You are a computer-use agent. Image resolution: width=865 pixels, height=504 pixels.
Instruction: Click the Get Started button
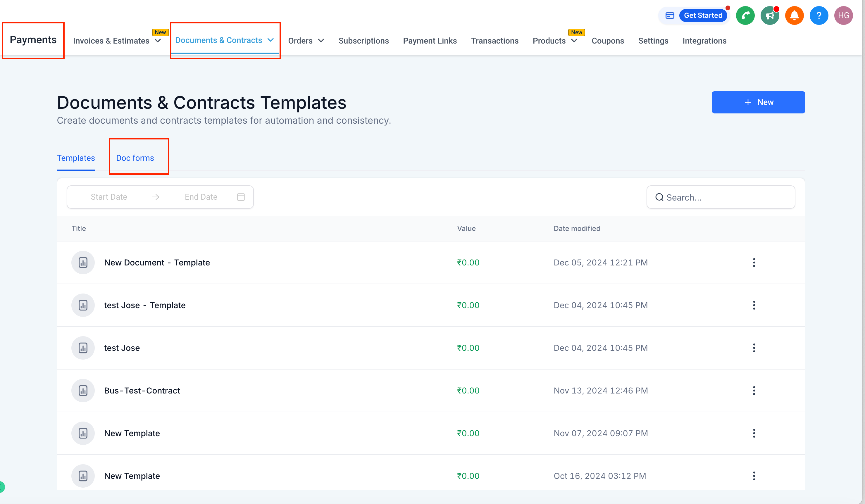click(703, 15)
